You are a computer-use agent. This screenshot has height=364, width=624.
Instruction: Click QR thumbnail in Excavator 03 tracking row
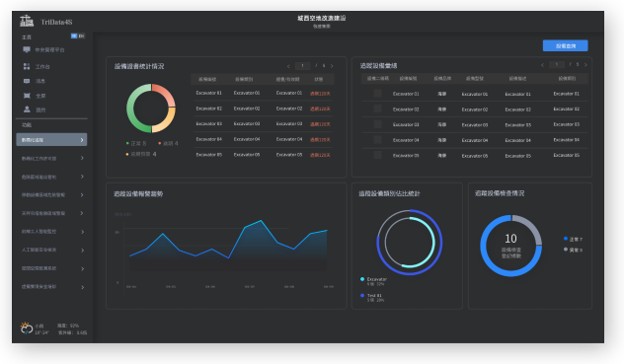coord(378,124)
